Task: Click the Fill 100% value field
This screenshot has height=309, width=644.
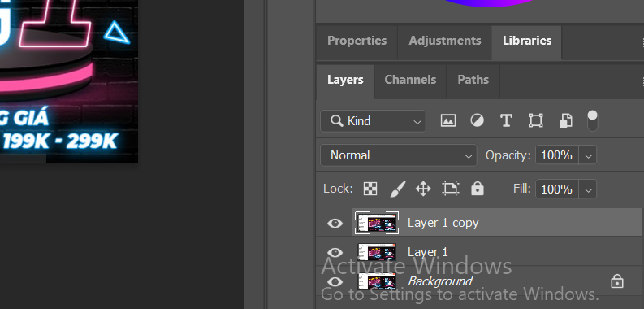Action: click(x=557, y=189)
